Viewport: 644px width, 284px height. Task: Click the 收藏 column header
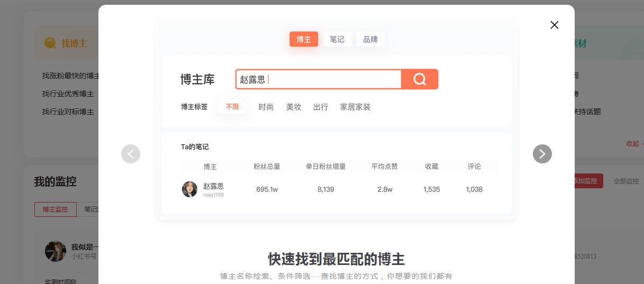[432, 167]
